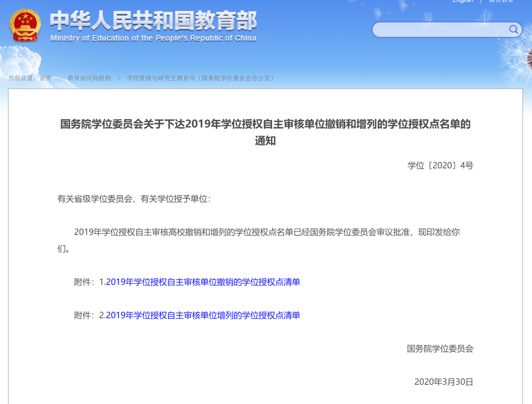Go to 首页 in the breadcrumb
532x404 pixels.
(x=45, y=78)
